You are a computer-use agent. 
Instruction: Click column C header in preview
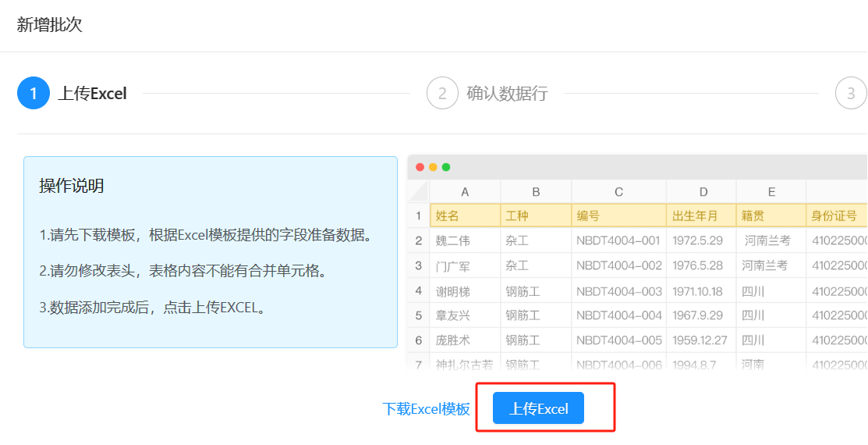pos(618,192)
